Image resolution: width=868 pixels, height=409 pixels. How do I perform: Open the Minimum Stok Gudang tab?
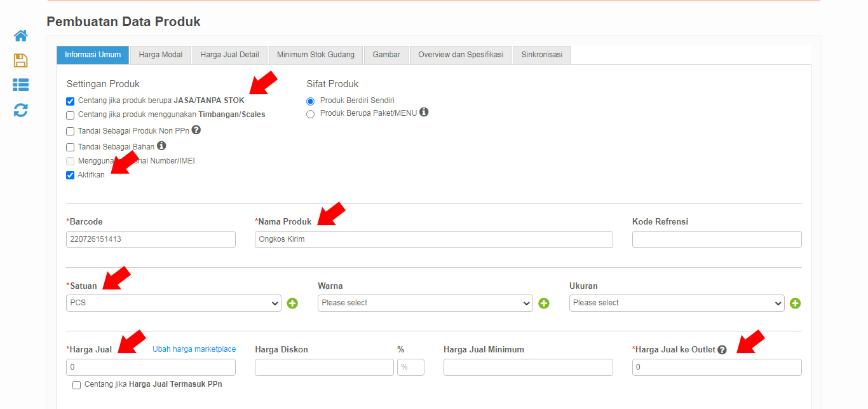pyautogui.click(x=315, y=55)
